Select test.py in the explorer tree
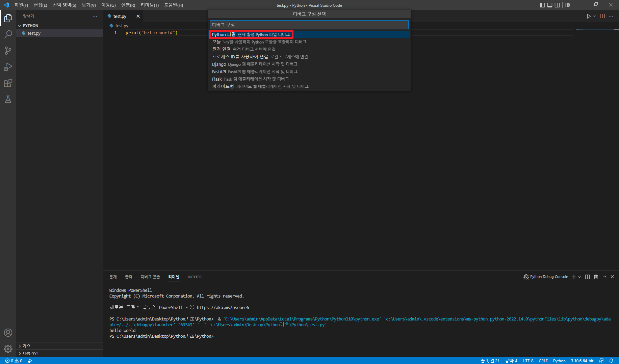This screenshot has width=619, height=364. pos(59,33)
